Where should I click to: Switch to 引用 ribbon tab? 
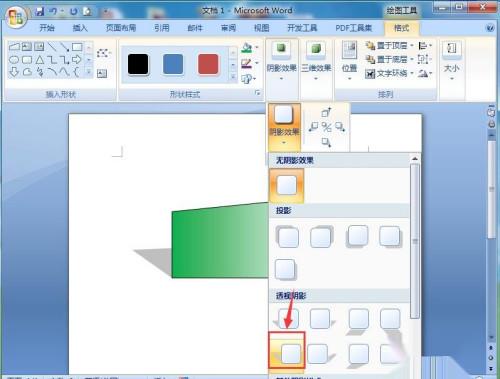pos(162,28)
